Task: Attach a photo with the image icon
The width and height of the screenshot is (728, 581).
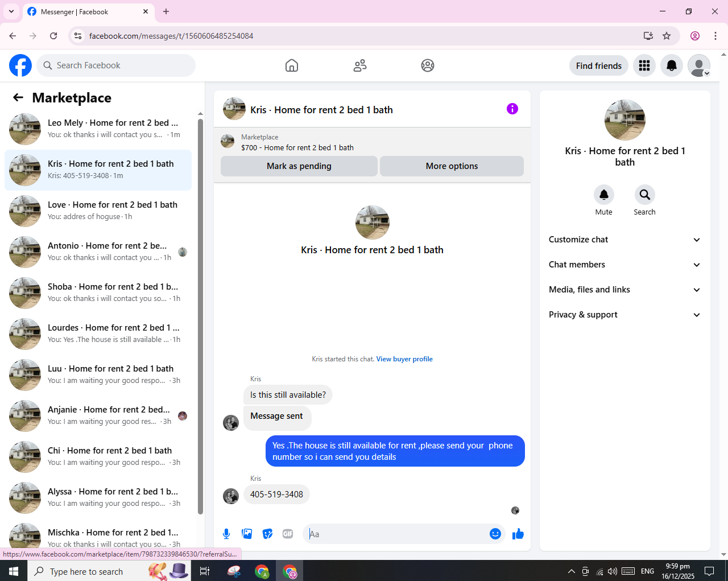Action: coord(247,534)
